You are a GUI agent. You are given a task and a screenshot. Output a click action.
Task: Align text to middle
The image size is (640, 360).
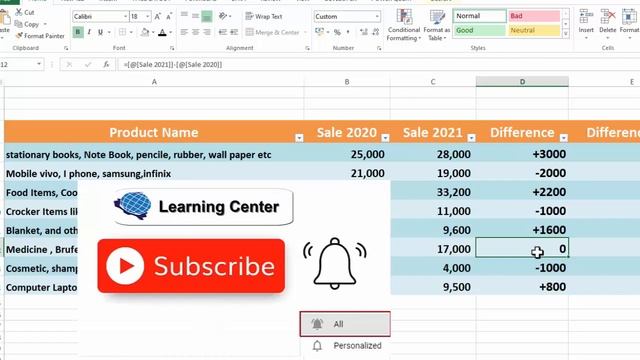click(196, 16)
